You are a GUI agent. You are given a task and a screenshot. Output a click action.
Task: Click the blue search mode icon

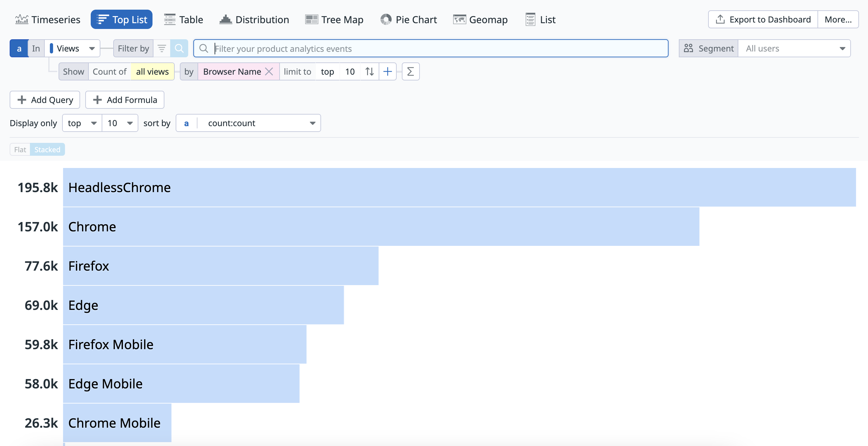click(179, 49)
